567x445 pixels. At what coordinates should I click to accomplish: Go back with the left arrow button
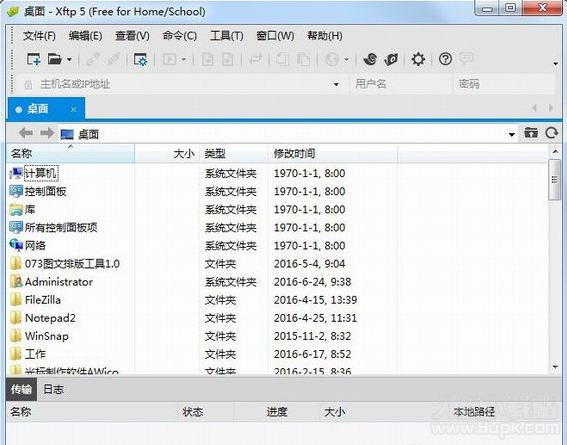(x=26, y=133)
